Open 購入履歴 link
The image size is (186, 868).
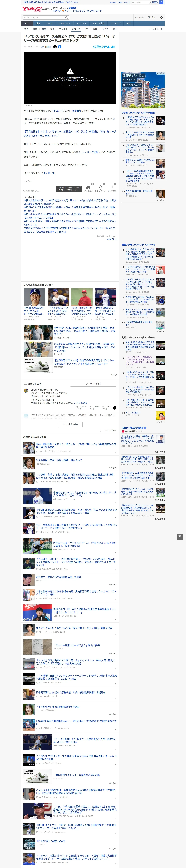tap(152, 17)
